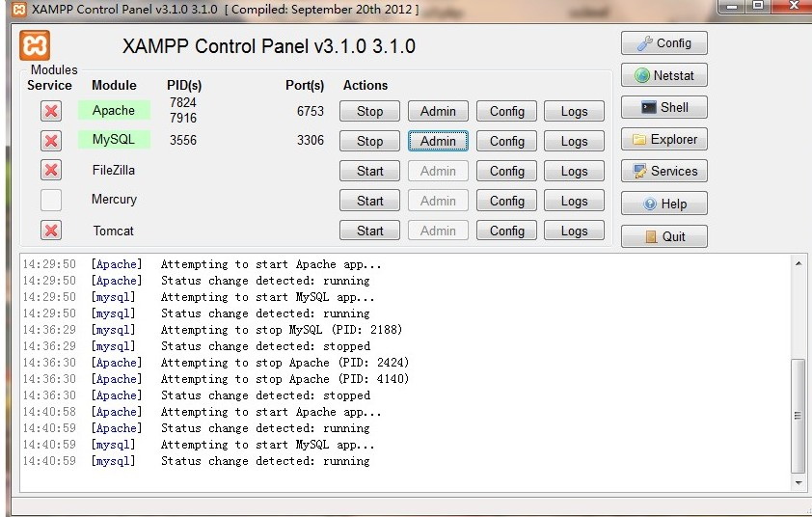Open the Netstat tool
Image resolution: width=812 pixels, height=517 pixels.
[663, 75]
